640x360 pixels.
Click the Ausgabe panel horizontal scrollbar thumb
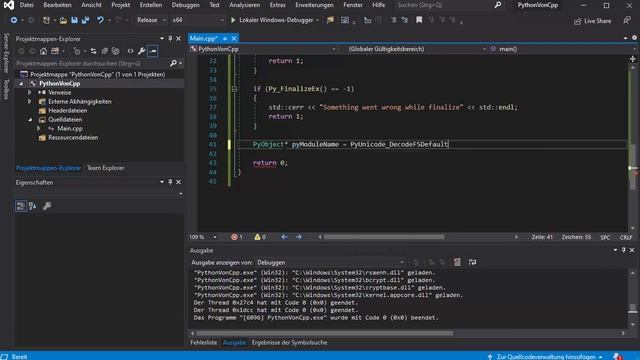click(324, 333)
